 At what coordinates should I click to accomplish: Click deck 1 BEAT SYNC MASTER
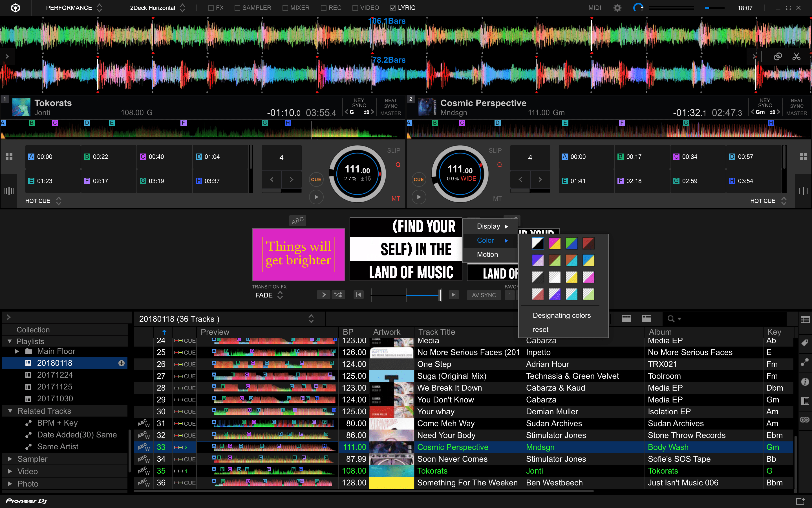pos(390,107)
